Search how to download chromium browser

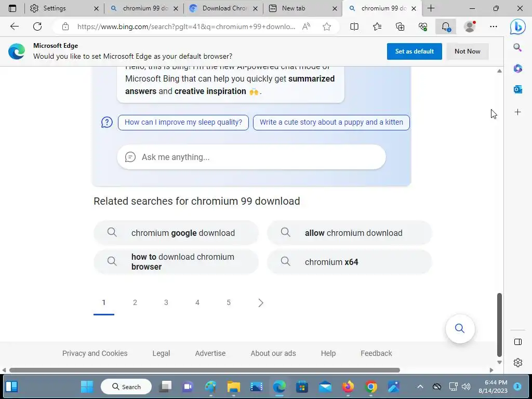click(x=176, y=262)
